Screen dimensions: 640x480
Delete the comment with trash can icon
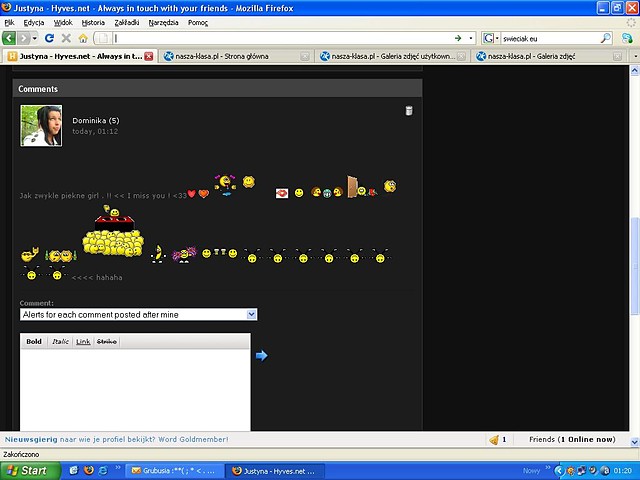tap(409, 111)
